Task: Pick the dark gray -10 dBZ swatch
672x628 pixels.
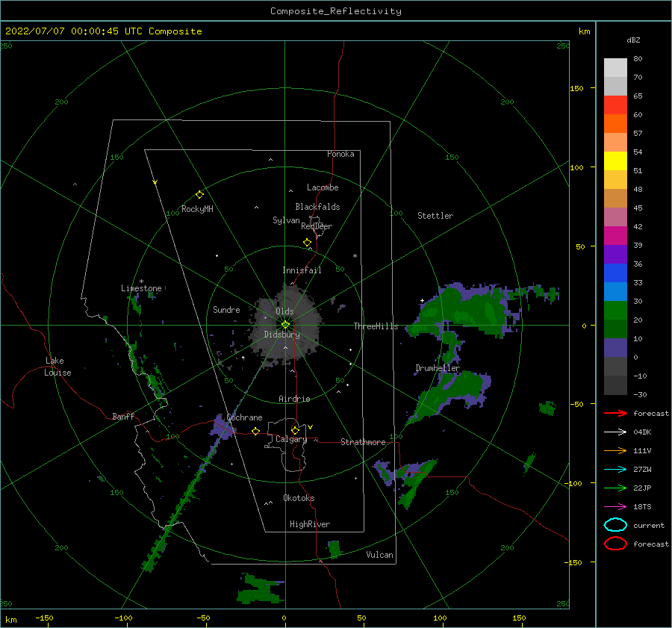Action: (x=615, y=385)
